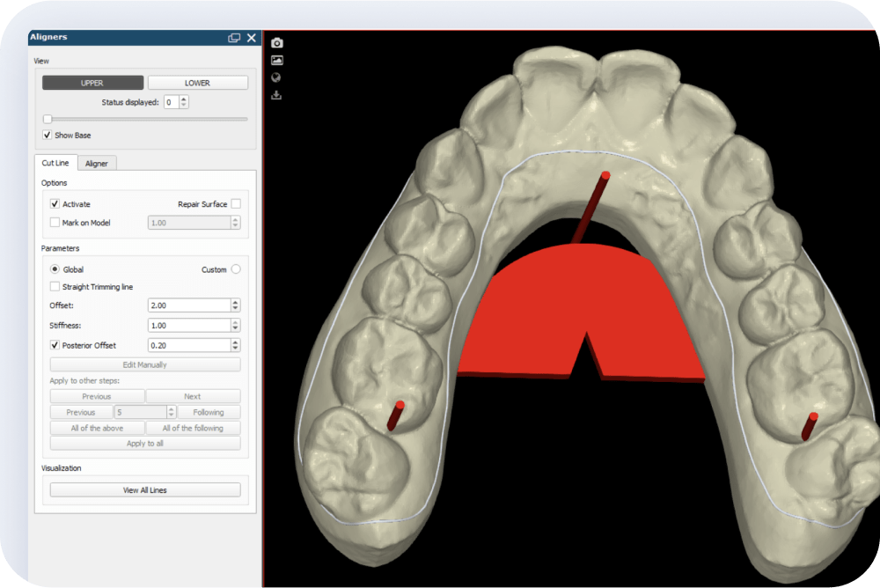Click the Posterior Offset field showing 0.20
The height and width of the screenshot is (588, 880).
(189, 345)
